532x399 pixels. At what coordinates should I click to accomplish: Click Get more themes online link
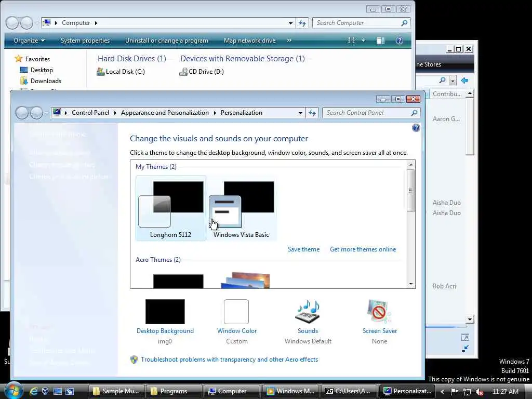pyautogui.click(x=363, y=249)
